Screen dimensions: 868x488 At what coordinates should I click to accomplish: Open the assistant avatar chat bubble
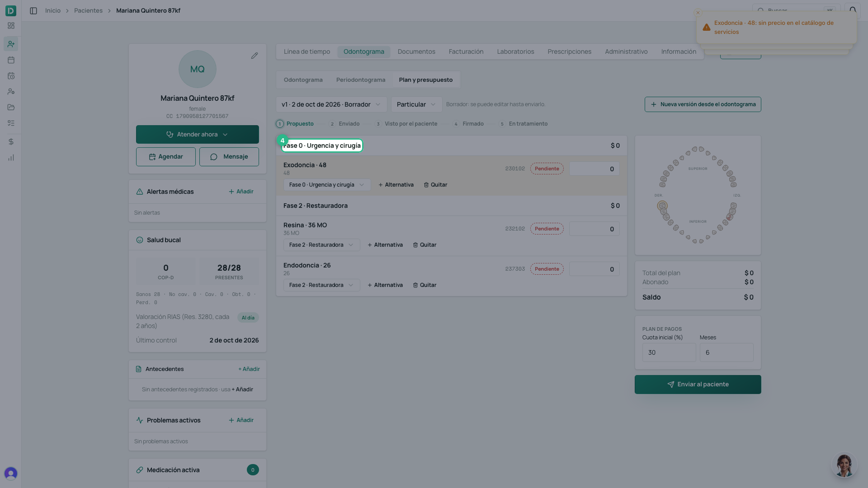(844, 465)
